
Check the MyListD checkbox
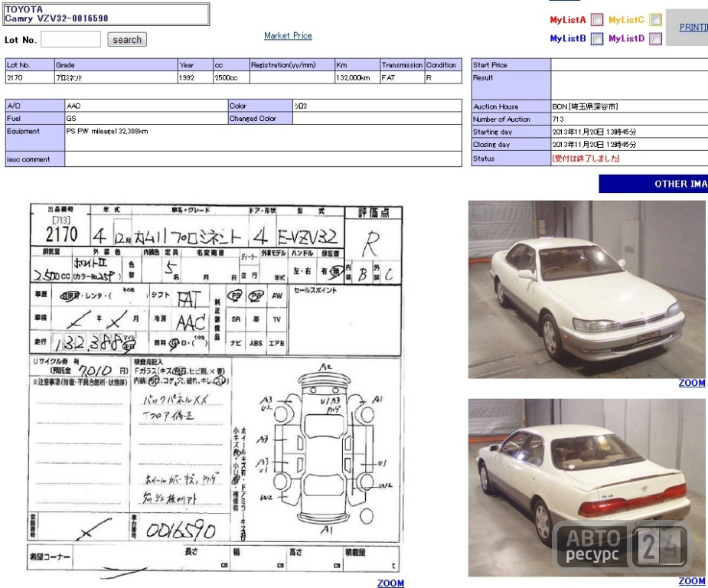(656, 39)
